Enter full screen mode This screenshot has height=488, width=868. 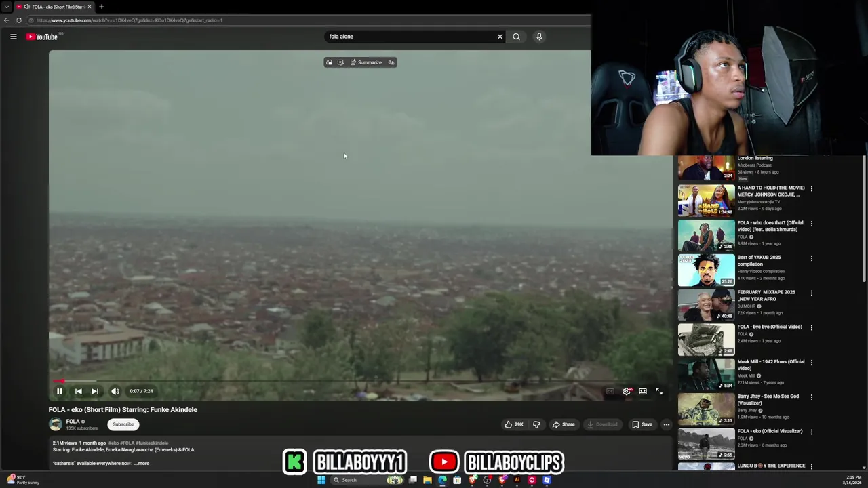tap(659, 391)
